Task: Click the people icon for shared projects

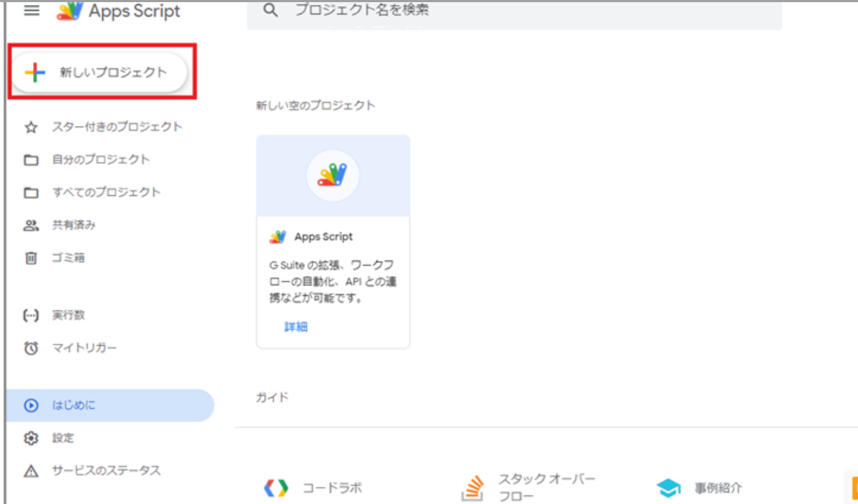Action: [31, 225]
